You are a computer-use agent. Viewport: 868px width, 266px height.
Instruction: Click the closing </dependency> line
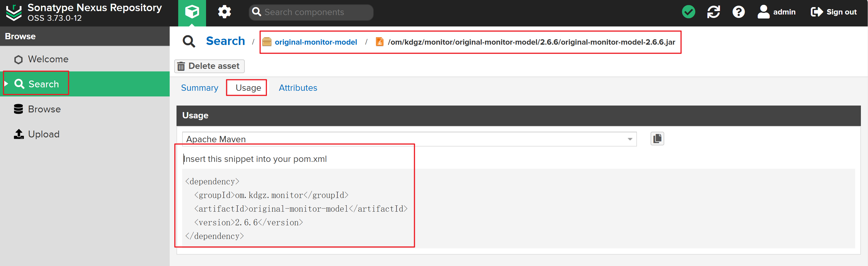coord(214,236)
